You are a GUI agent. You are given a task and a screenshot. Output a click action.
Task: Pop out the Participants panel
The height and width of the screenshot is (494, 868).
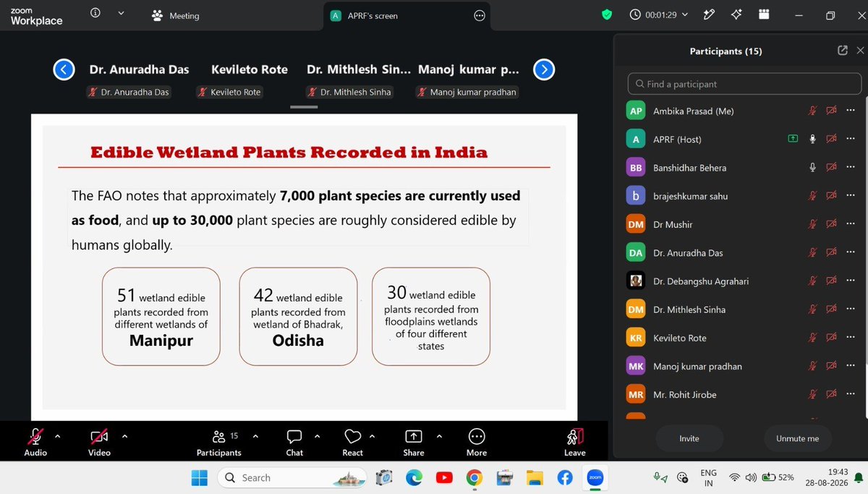pos(843,51)
